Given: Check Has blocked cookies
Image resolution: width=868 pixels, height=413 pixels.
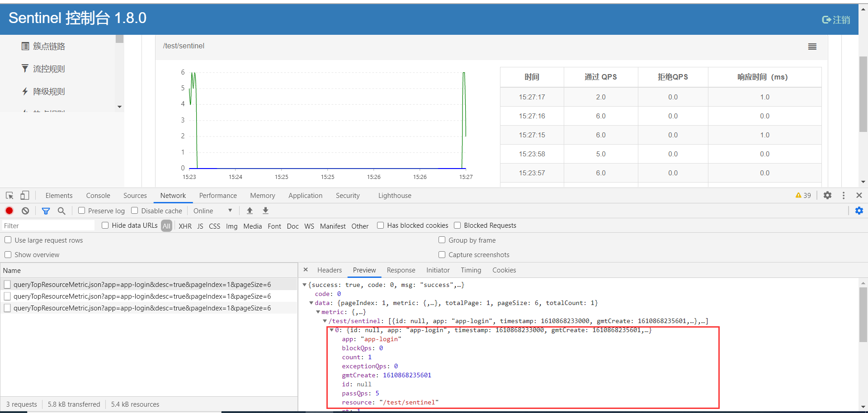Looking at the screenshot, I should pyautogui.click(x=380, y=225).
